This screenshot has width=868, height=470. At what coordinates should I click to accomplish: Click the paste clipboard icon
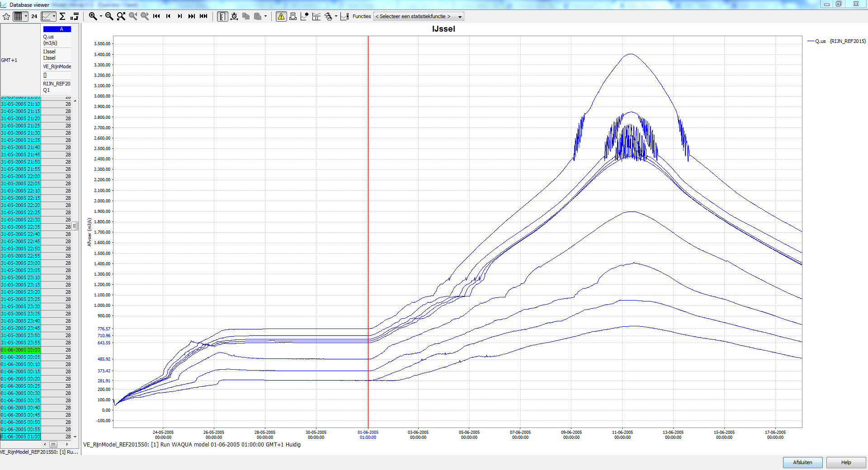click(x=258, y=16)
